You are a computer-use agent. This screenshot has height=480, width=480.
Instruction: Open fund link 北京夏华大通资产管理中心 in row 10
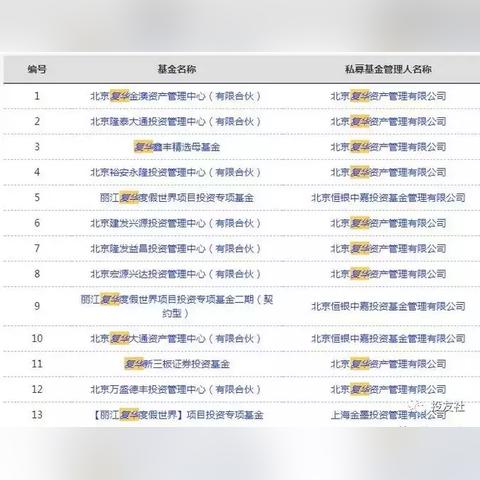tap(176, 339)
